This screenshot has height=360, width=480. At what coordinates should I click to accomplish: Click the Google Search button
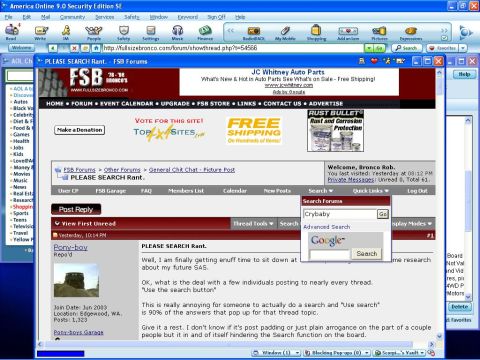[x=367, y=254]
